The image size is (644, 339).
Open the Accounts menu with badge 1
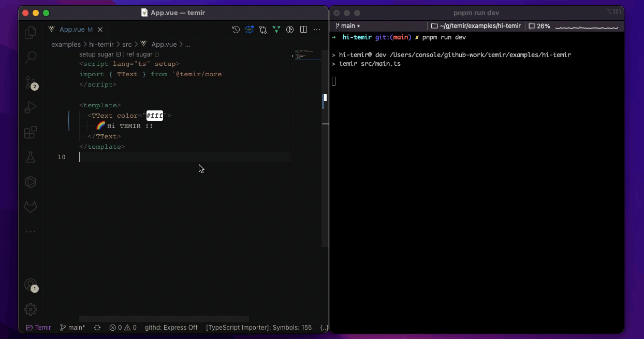[x=31, y=285]
